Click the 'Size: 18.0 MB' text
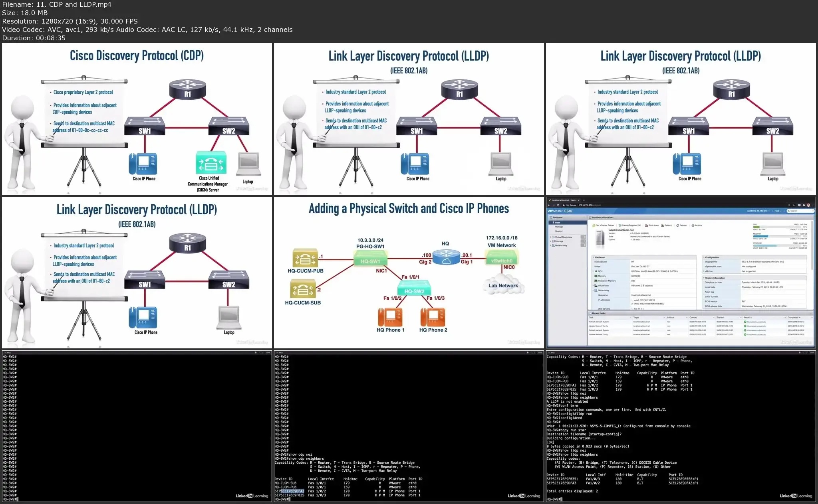Screen dimensions: 818x504 click(25, 13)
